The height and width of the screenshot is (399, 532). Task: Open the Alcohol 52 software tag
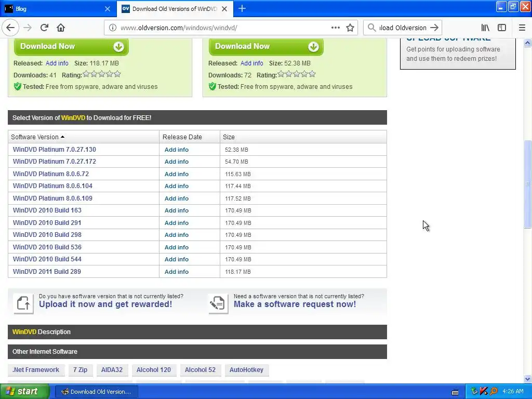coord(200,370)
